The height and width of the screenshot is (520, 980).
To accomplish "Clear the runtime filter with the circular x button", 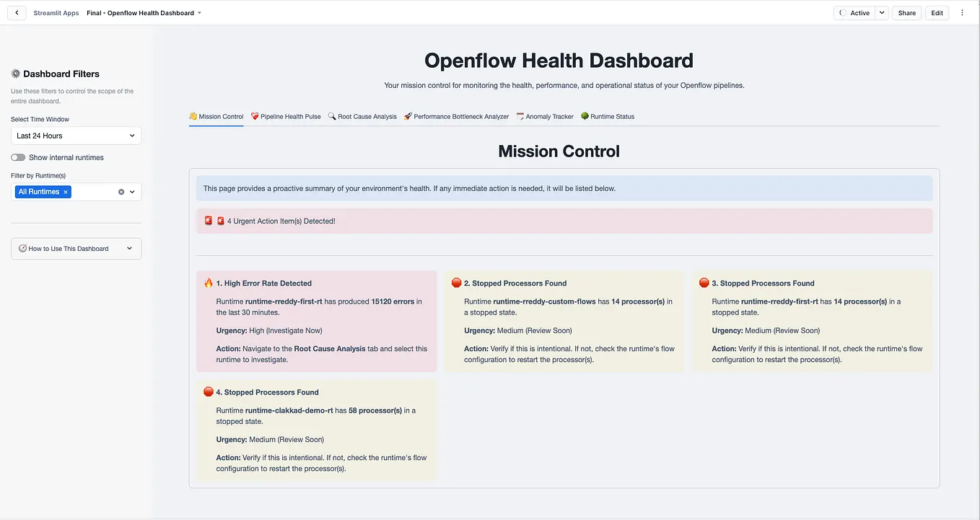I will 120,191.
